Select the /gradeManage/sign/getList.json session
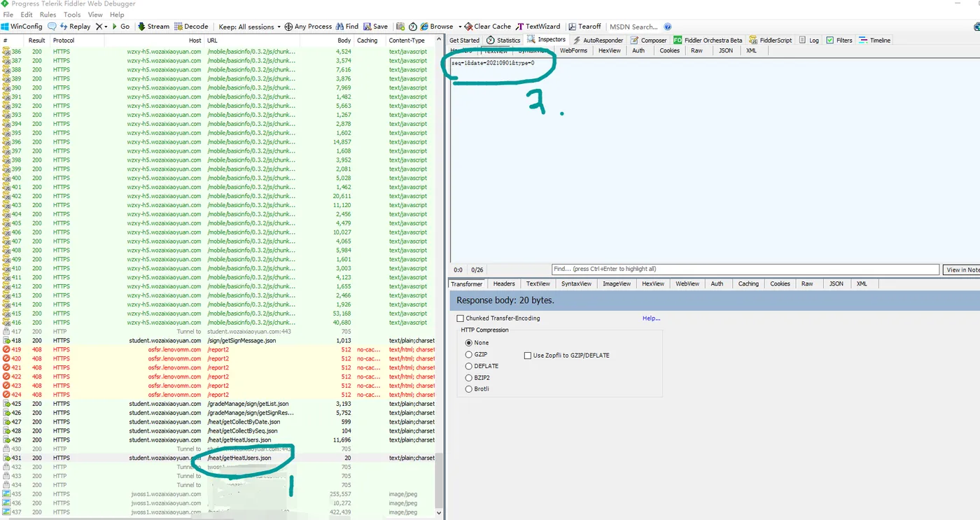 217,404
